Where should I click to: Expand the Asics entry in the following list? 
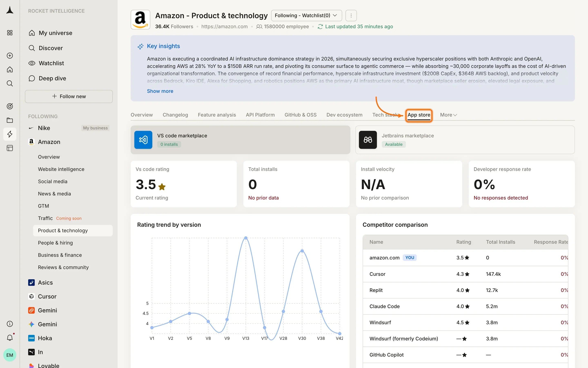coord(45,283)
